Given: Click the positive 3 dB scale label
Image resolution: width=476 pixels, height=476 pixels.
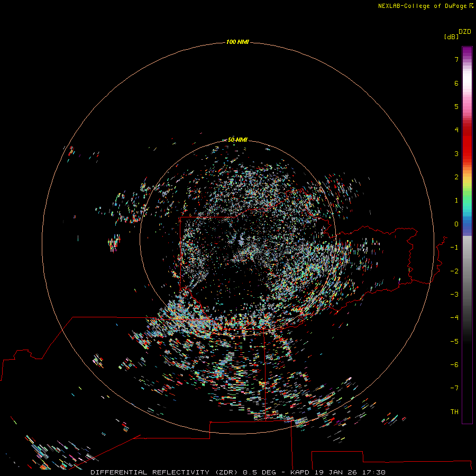Looking at the screenshot, I should tap(456, 153).
